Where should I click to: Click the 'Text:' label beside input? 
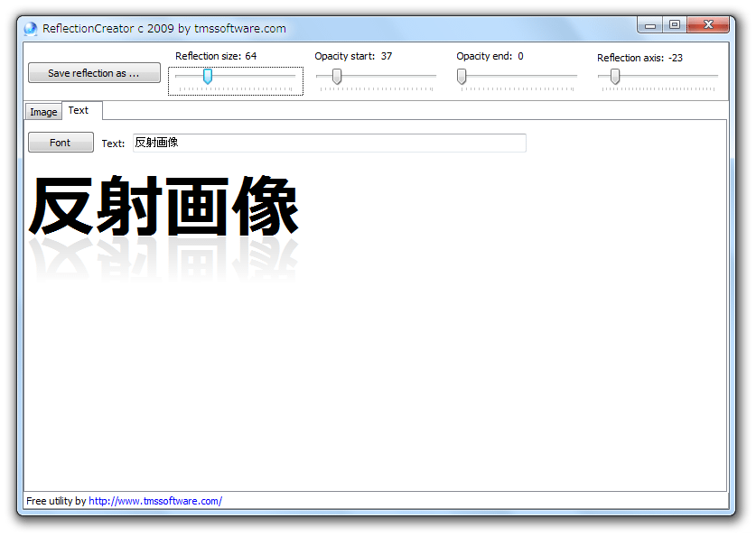pos(113,144)
